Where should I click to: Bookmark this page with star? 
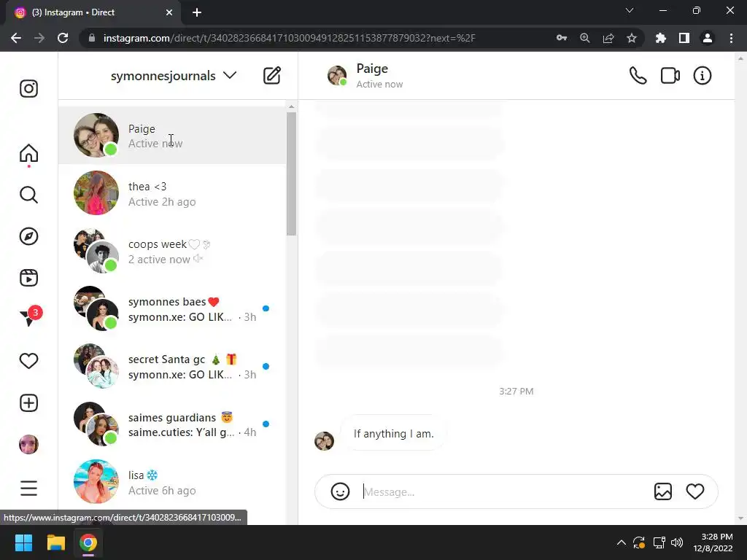coord(632,38)
